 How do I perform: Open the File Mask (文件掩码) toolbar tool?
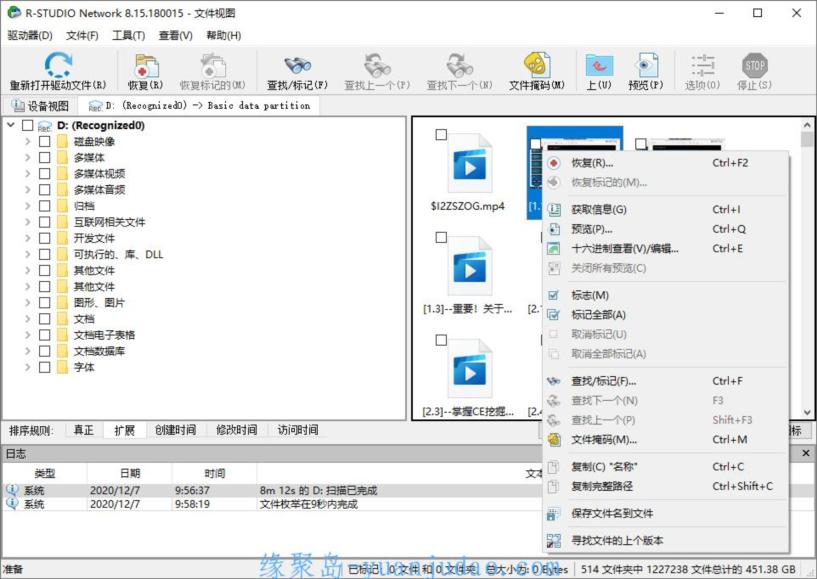point(536,65)
